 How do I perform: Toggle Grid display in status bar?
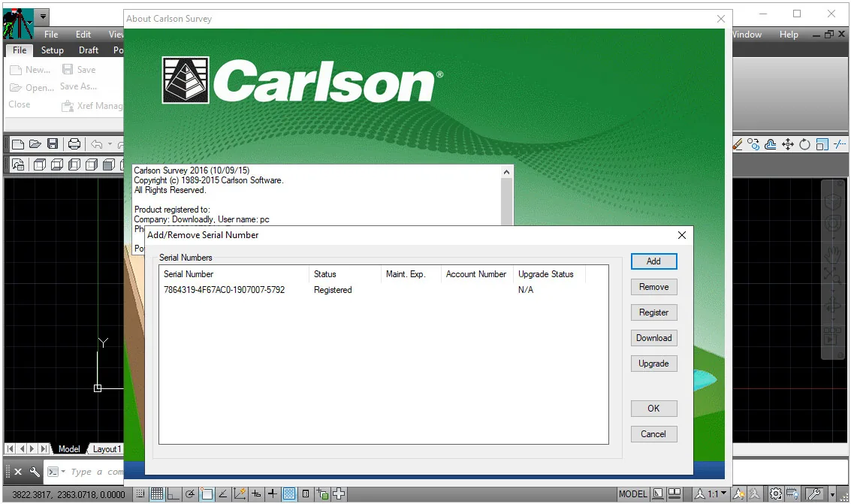(x=157, y=493)
